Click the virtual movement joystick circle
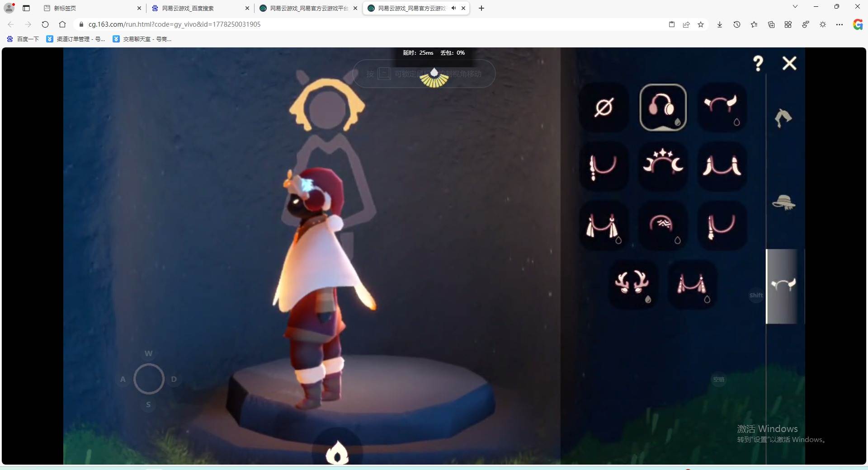 (149, 379)
